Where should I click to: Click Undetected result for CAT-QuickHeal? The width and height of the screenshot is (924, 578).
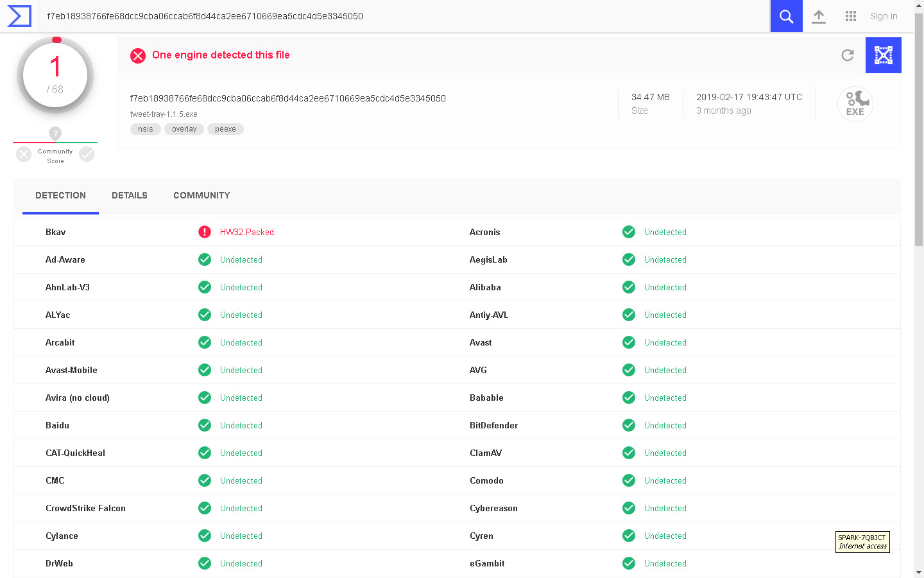241,453
